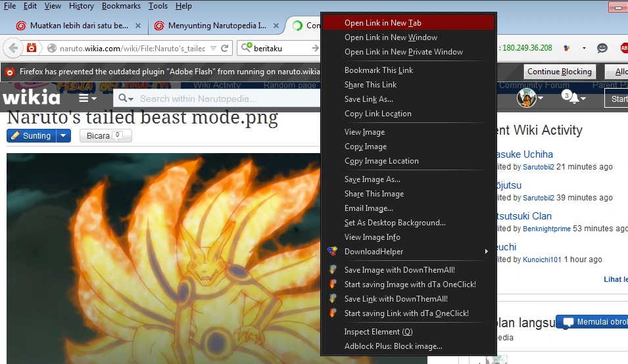Screen dimensions: 628x364
Task: Close the Menyunting Narutopedia tab
Action: pos(276,26)
